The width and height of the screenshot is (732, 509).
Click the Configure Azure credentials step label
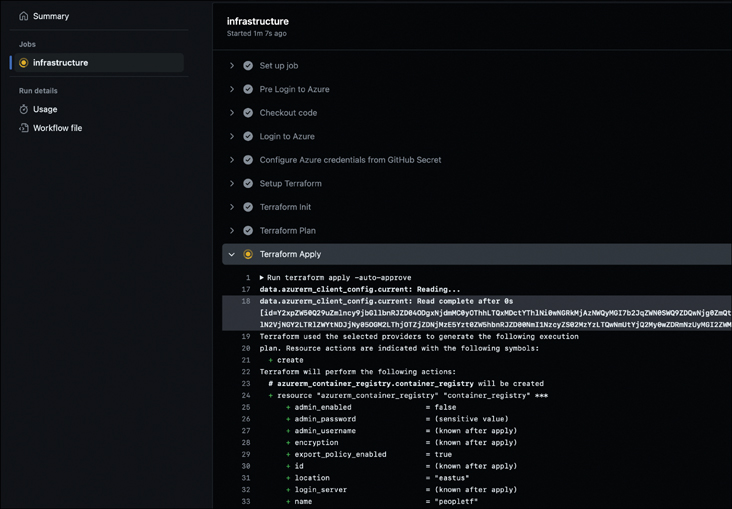(x=350, y=160)
